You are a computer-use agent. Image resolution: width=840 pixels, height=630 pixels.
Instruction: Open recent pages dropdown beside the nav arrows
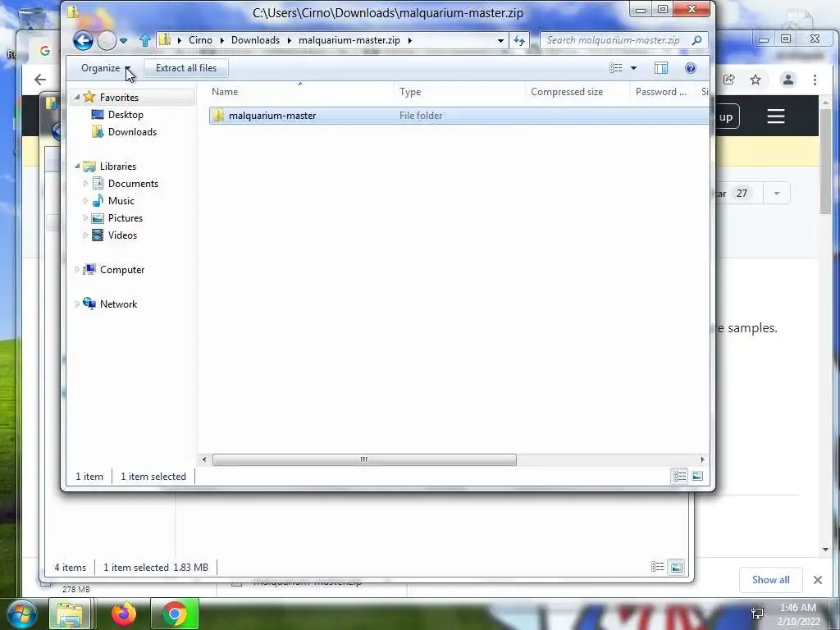coord(124,41)
